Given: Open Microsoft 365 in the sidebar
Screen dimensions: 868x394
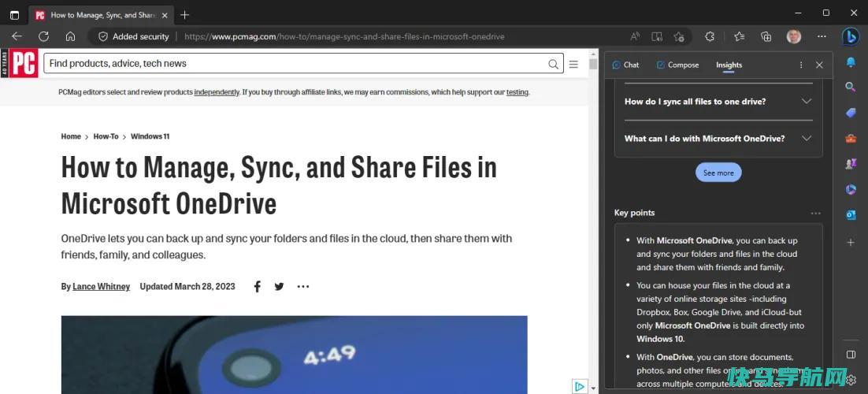Looking at the screenshot, I should pos(851,190).
